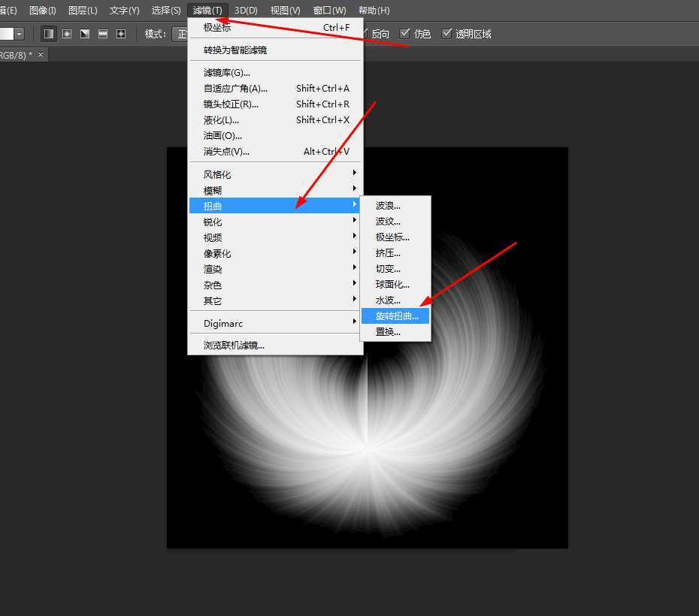The image size is (699, 616).
Task: Switch to the RGB/8 document tab
Action: point(19,54)
